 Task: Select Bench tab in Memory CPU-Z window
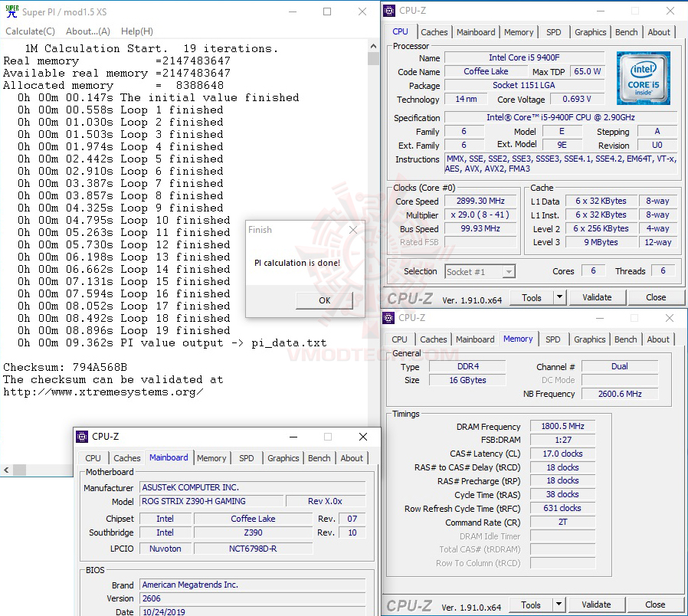tap(625, 339)
